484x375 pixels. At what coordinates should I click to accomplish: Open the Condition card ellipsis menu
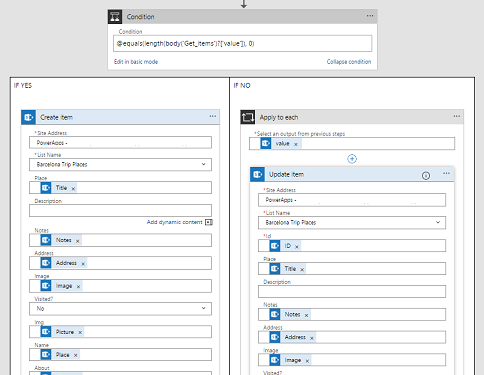(370, 16)
